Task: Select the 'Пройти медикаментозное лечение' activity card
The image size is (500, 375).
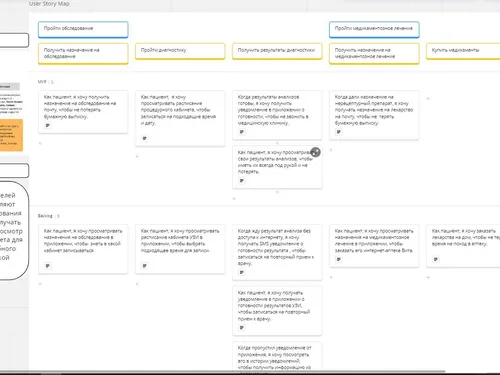Action: point(374,29)
